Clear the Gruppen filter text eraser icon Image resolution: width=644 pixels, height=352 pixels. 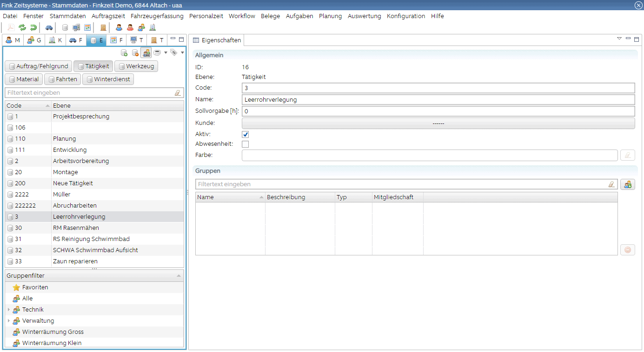(611, 184)
